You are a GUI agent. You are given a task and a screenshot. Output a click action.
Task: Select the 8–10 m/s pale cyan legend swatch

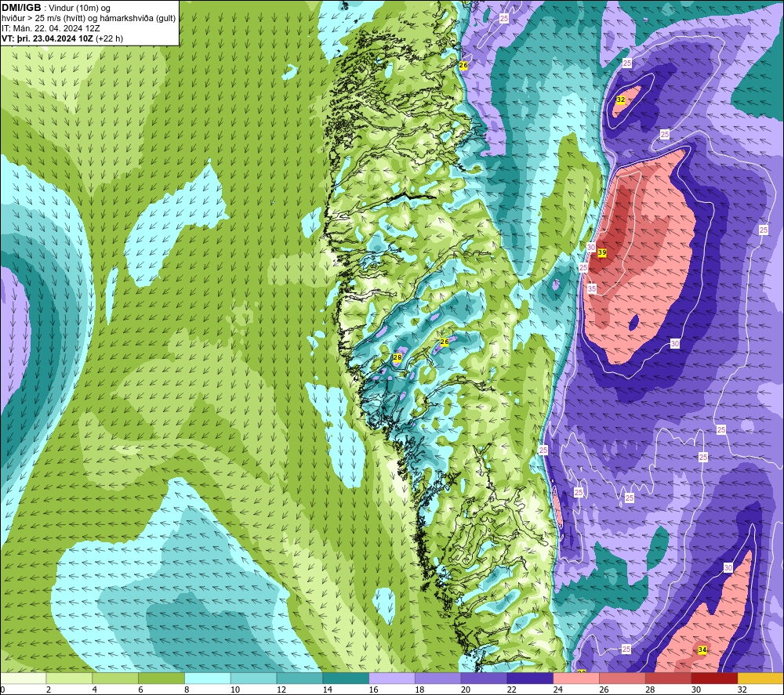208,678
